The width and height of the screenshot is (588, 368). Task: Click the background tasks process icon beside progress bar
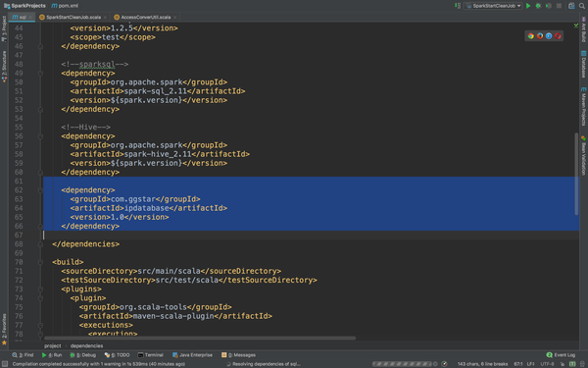point(444,364)
